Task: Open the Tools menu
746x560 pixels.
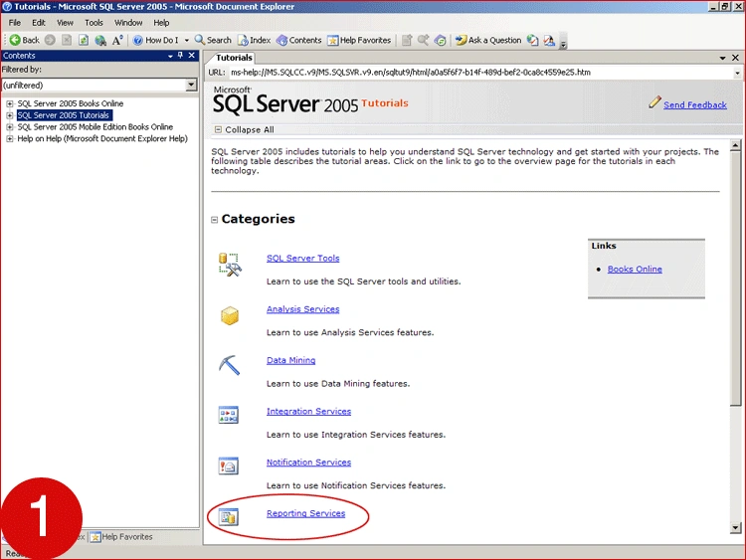Action: pos(93,23)
